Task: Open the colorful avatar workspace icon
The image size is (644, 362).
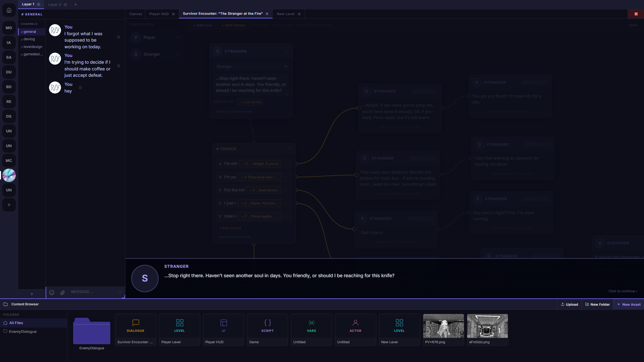Action: pos(9,175)
